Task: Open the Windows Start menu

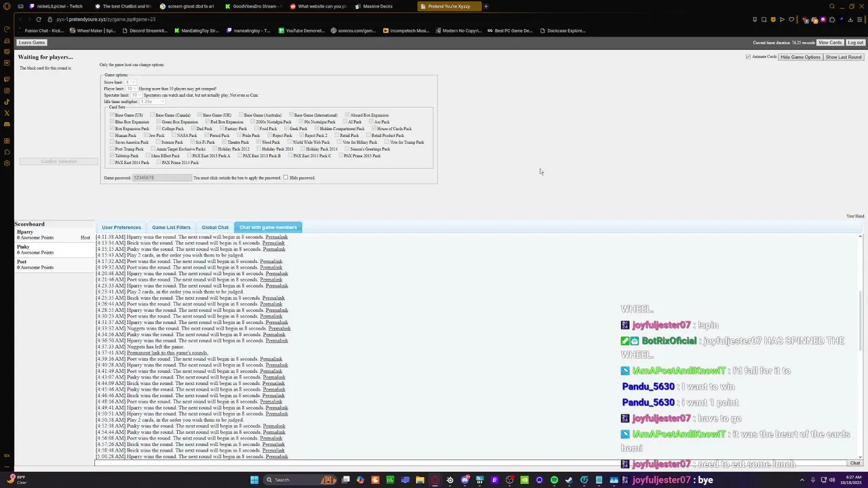Action: pos(254,480)
